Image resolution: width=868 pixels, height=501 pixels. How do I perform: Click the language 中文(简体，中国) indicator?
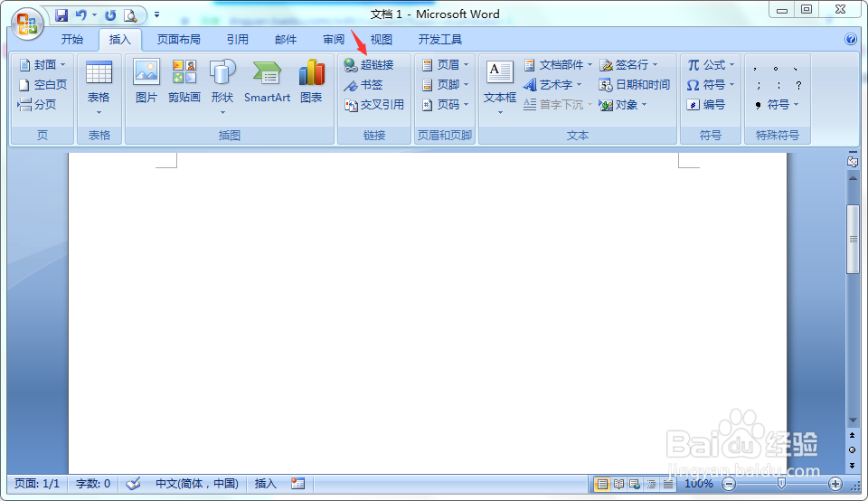click(x=196, y=484)
